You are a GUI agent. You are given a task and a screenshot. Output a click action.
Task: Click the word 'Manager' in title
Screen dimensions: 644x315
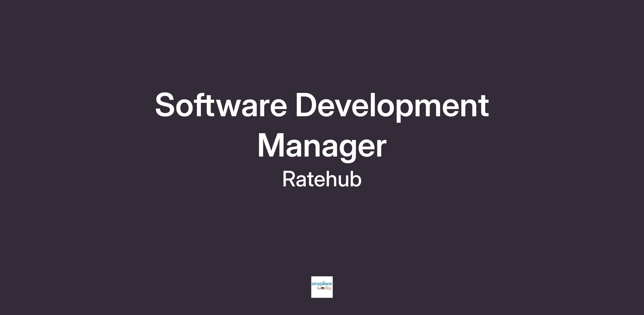coord(322,146)
